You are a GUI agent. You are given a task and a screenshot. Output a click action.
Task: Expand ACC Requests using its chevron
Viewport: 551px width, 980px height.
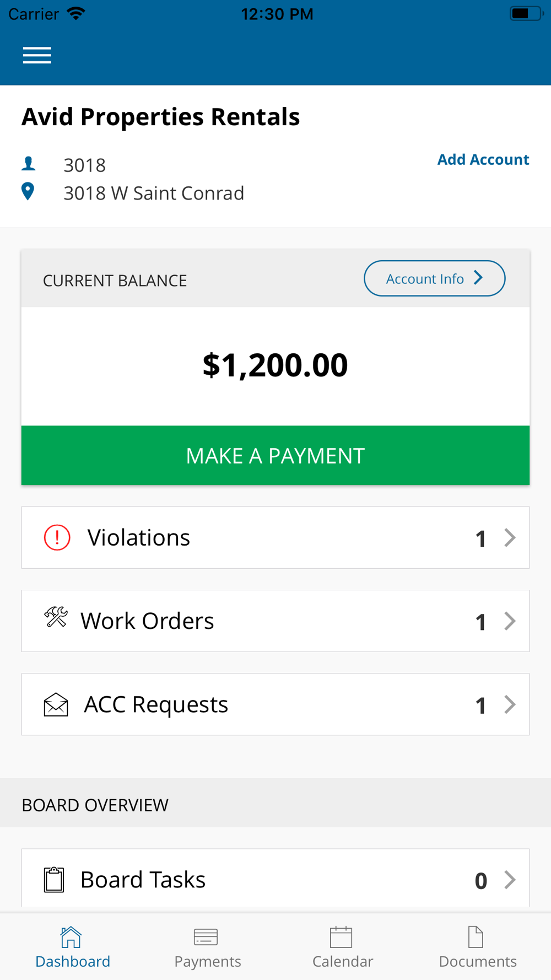pyautogui.click(x=510, y=704)
